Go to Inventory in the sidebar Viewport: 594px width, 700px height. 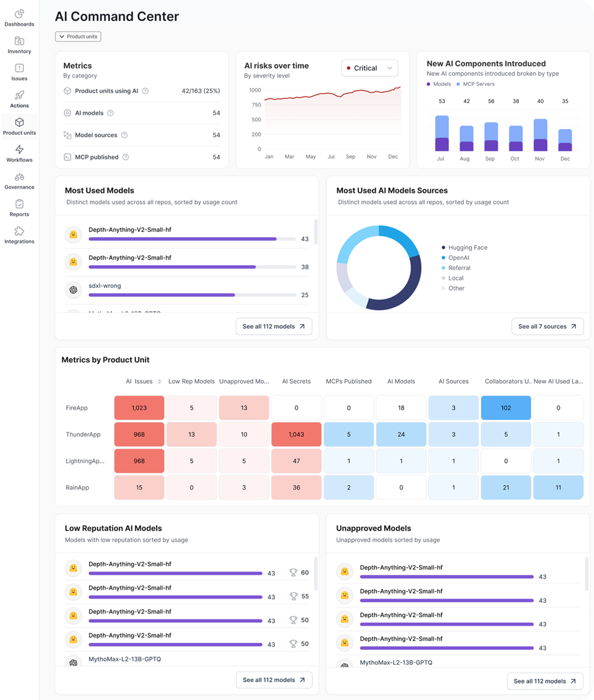(x=19, y=41)
